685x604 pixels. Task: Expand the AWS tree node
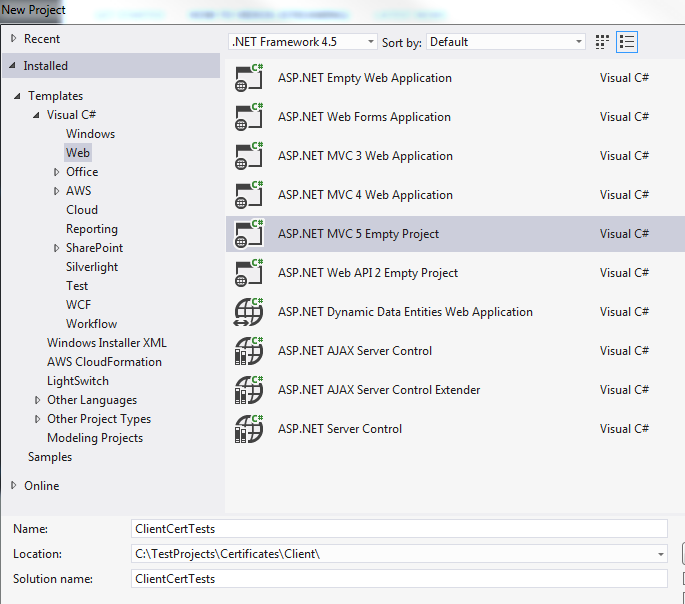pyautogui.click(x=56, y=191)
